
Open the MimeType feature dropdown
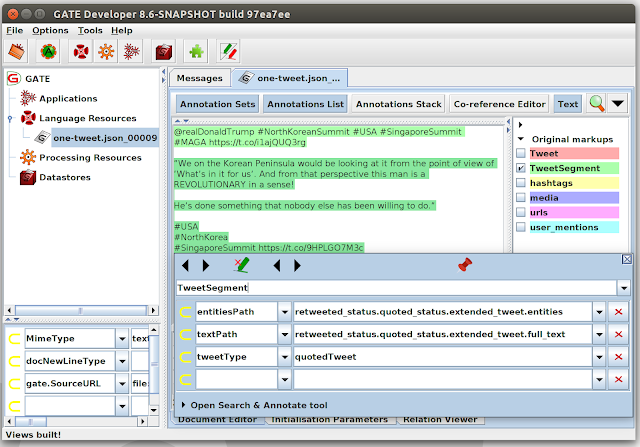(122, 338)
